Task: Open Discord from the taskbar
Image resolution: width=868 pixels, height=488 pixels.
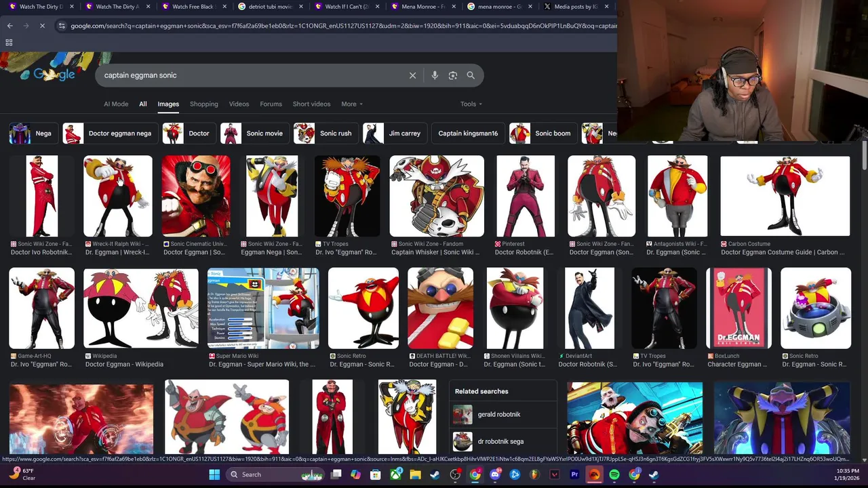Action: 495,474
